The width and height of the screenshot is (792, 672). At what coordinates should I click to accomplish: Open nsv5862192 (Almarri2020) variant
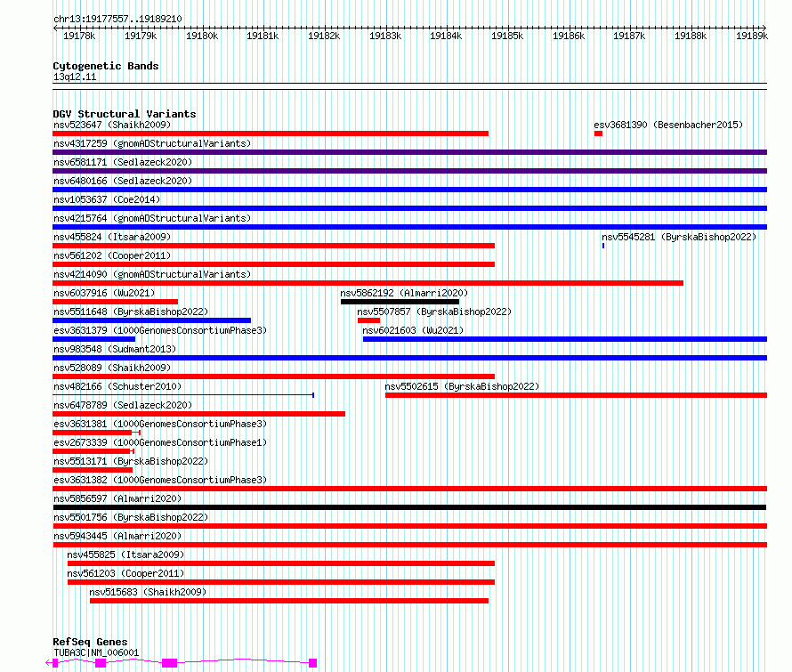click(404, 293)
